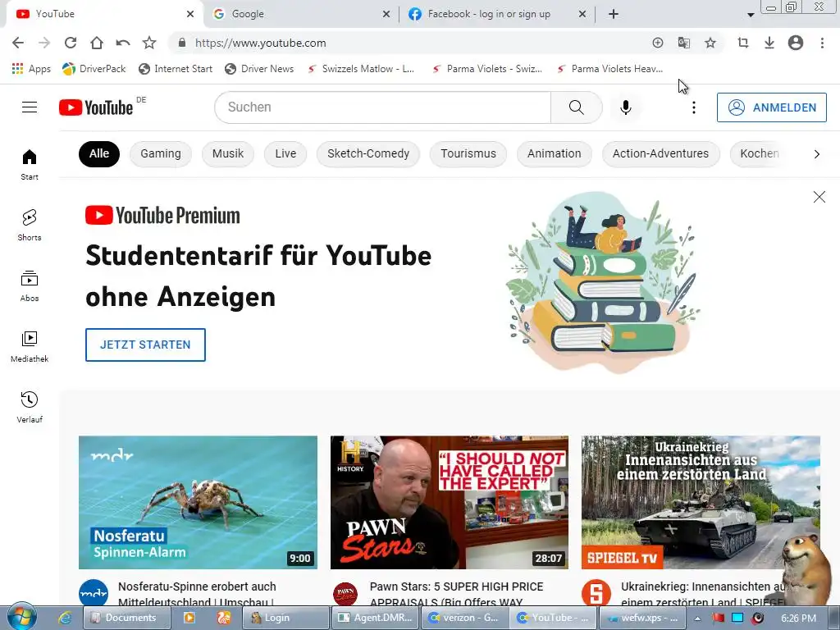Screen dimensions: 840x630
Task: Switch to Documents taskbar window
Action: click(127, 619)
